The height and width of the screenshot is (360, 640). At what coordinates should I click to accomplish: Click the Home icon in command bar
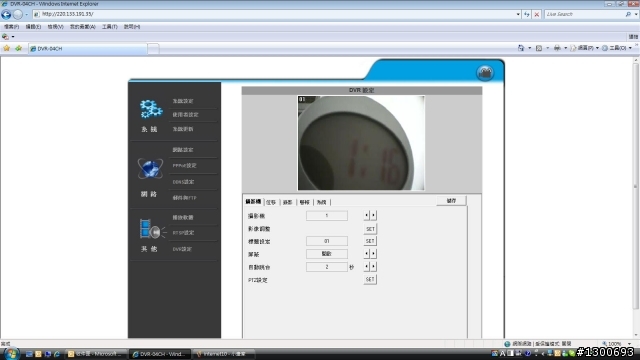521,48
